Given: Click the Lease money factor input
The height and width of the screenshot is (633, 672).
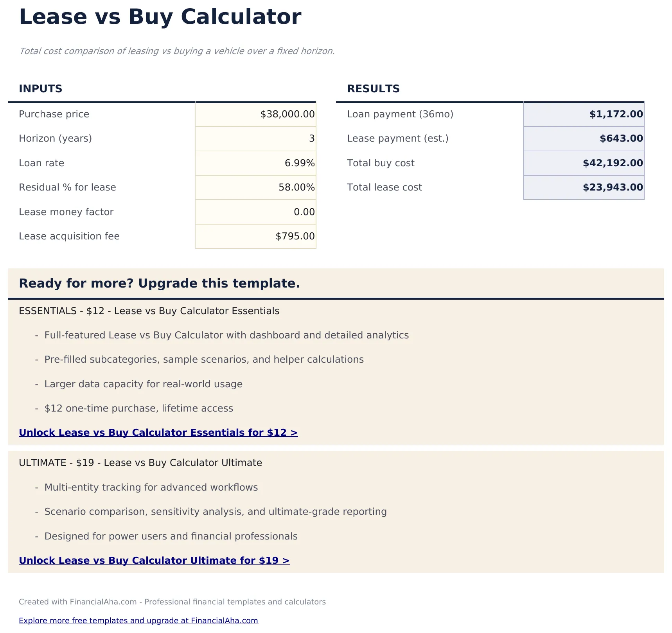Looking at the screenshot, I should click(x=255, y=212).
